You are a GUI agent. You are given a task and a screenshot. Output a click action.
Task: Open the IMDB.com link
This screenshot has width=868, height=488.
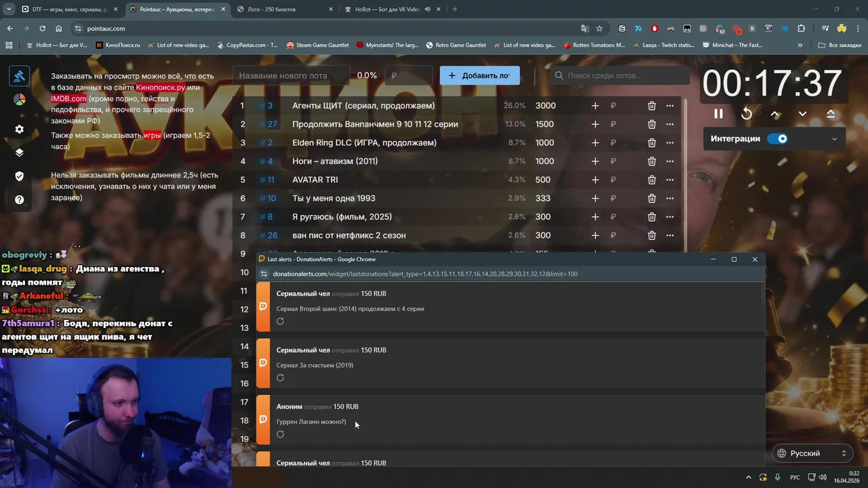68,99
